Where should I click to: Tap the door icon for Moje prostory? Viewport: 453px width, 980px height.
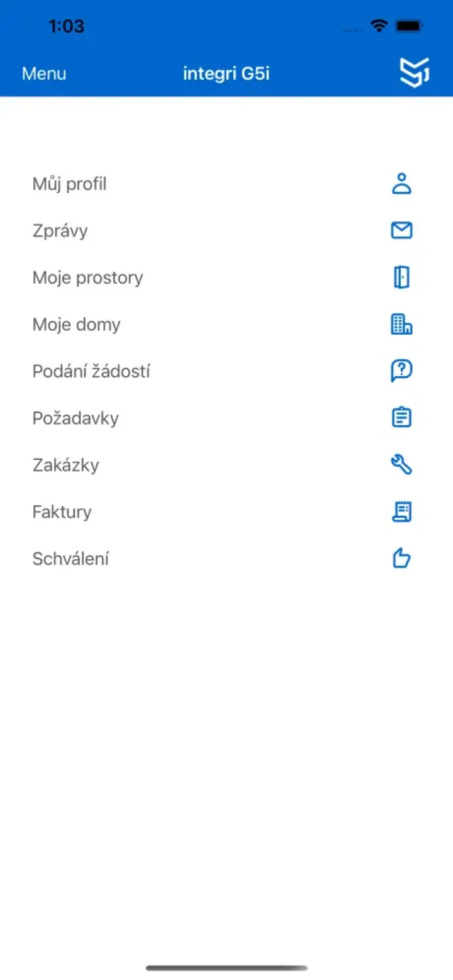(x=401, y=277)
